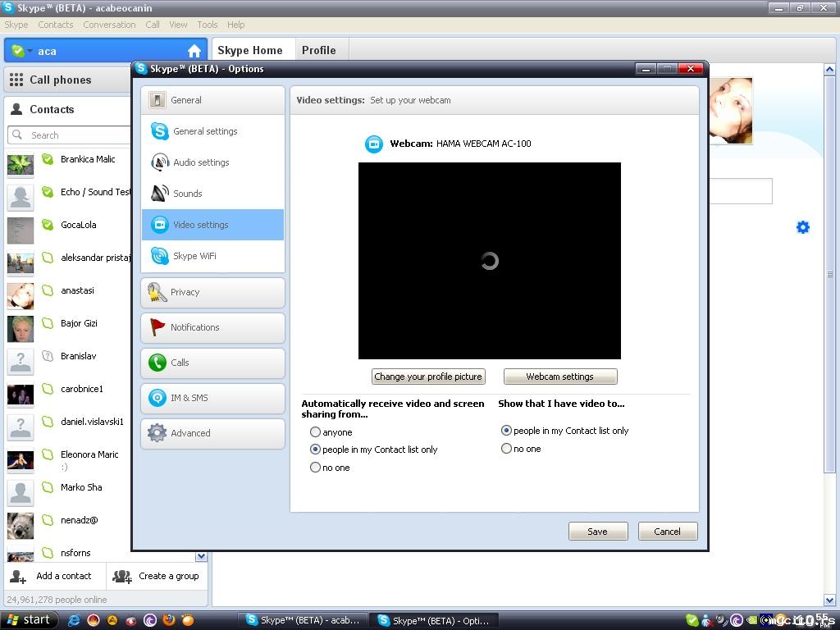
Task: Click Branislav's unknown status icon
Action: [48, 356]
